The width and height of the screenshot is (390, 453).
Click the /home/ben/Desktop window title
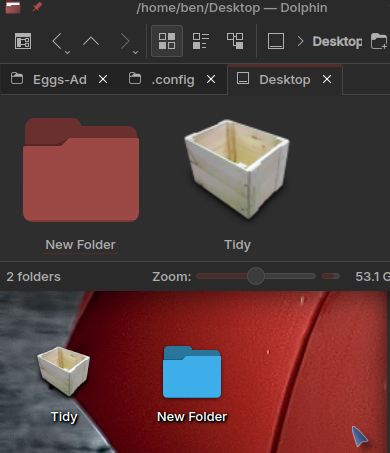point(232,8)
